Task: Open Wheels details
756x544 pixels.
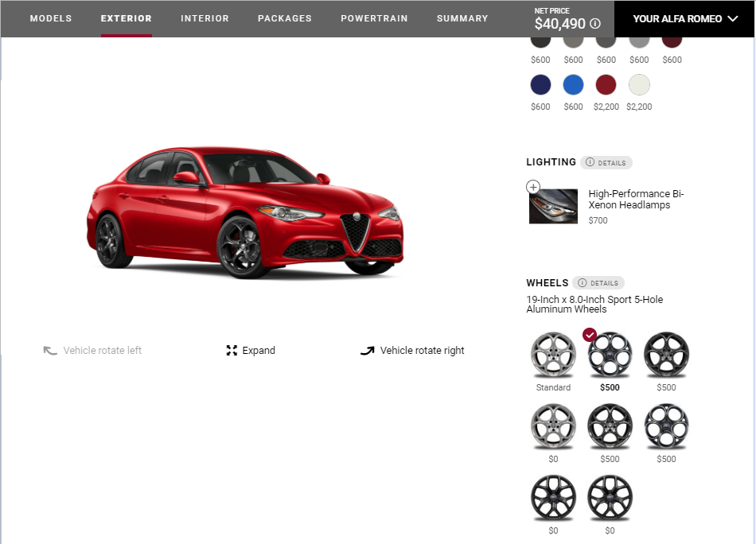Action: 598,283
